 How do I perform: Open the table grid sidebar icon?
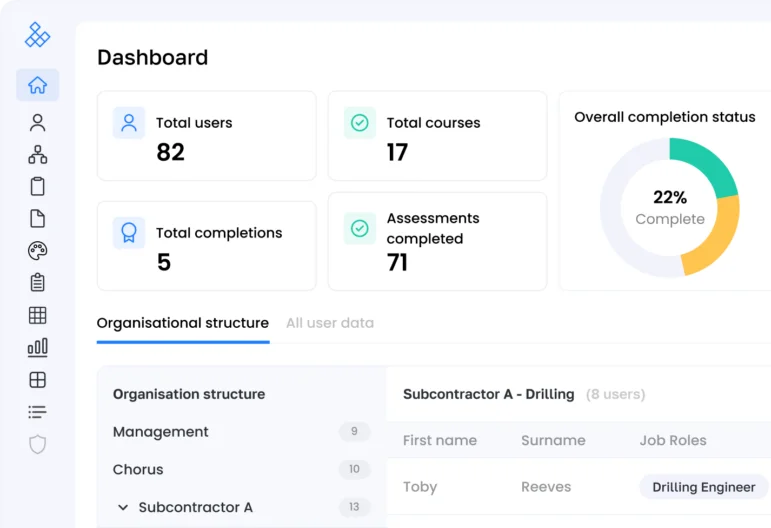[x=37, y=315]
